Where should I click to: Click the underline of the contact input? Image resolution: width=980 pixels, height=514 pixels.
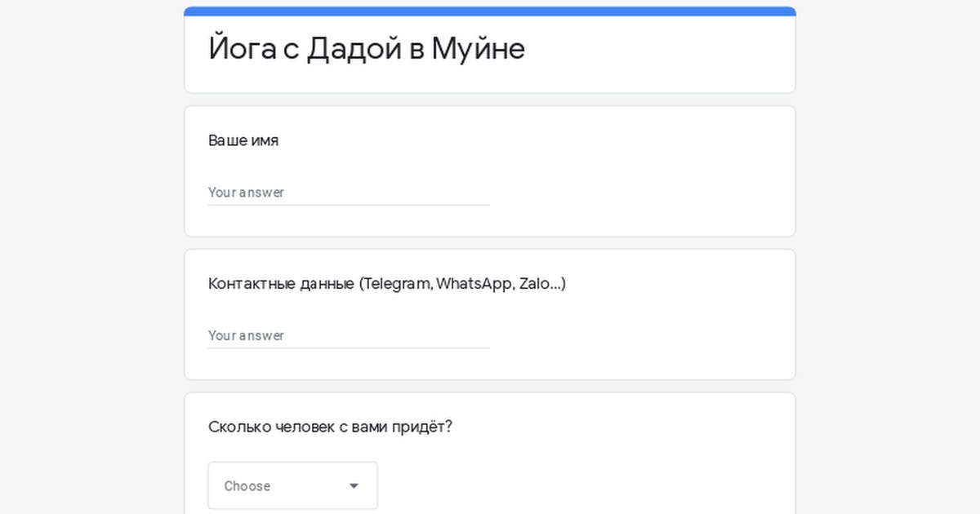(349, 348)
